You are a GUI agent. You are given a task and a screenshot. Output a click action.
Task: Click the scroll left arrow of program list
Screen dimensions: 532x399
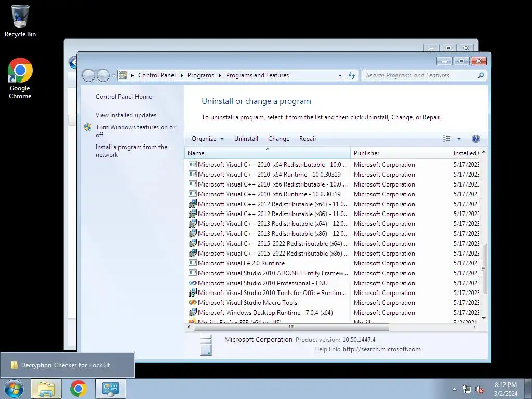tap(189, 327)
